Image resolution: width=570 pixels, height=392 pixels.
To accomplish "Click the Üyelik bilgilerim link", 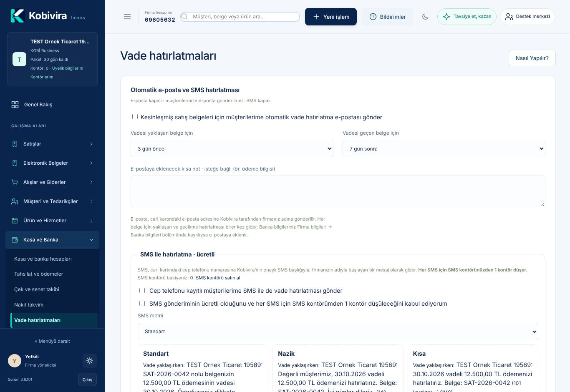I will [68, 68].
